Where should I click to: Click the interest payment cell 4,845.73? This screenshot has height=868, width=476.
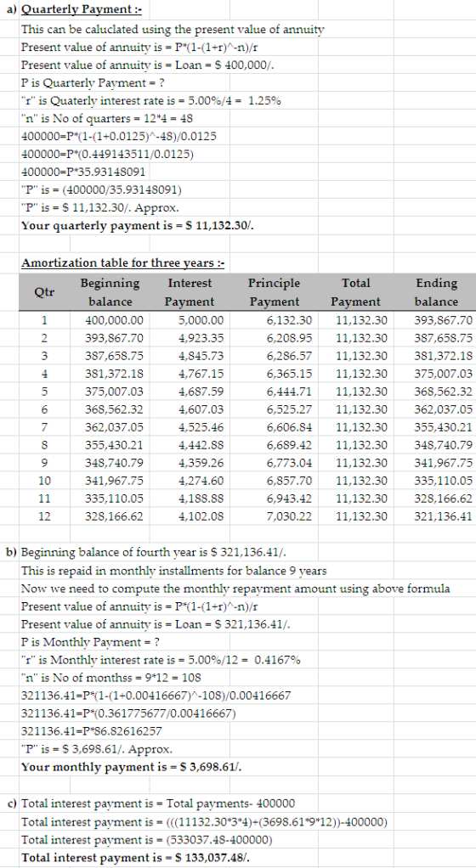pyautogui.click(x=201, y=355)
